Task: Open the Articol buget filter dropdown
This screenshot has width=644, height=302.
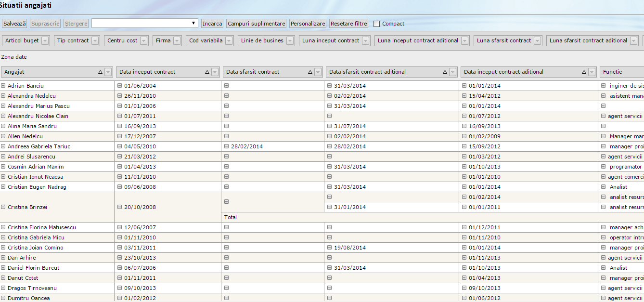Action: tap(45, 41)
